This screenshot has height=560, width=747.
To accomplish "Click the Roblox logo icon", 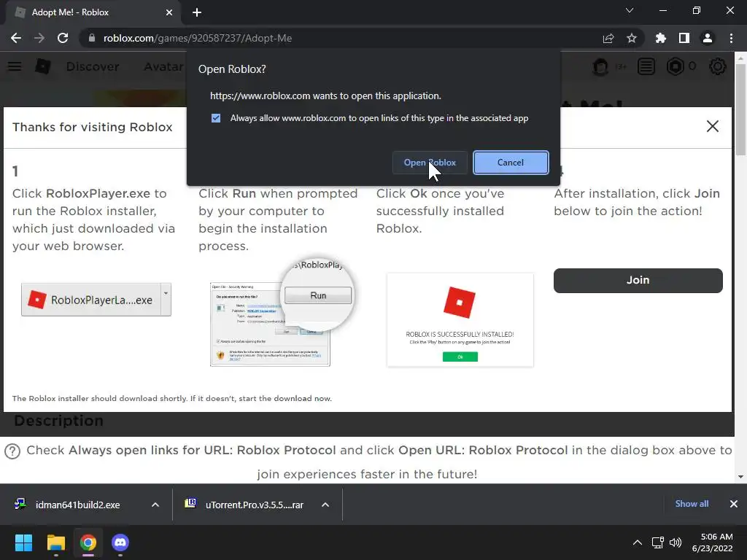I will tap(43, 66).
